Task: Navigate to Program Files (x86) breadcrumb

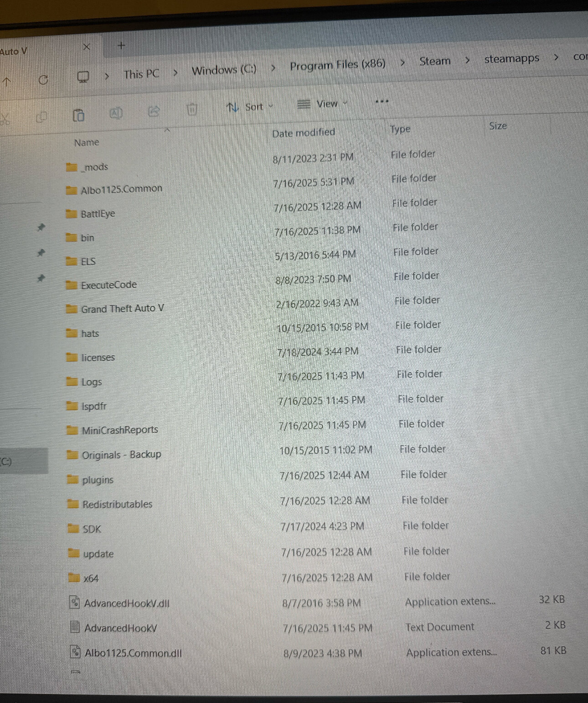Action: tap(338, 65)
